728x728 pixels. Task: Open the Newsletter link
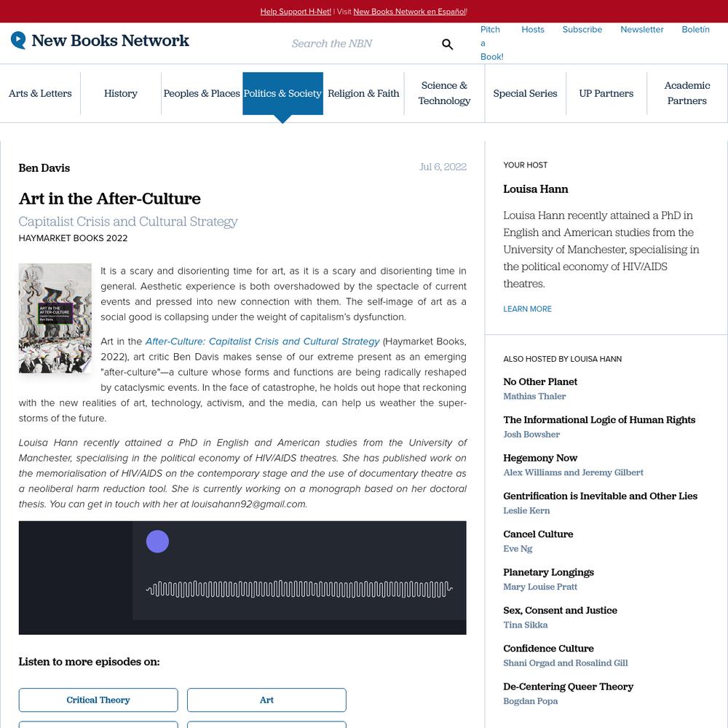tap(641, 30)
